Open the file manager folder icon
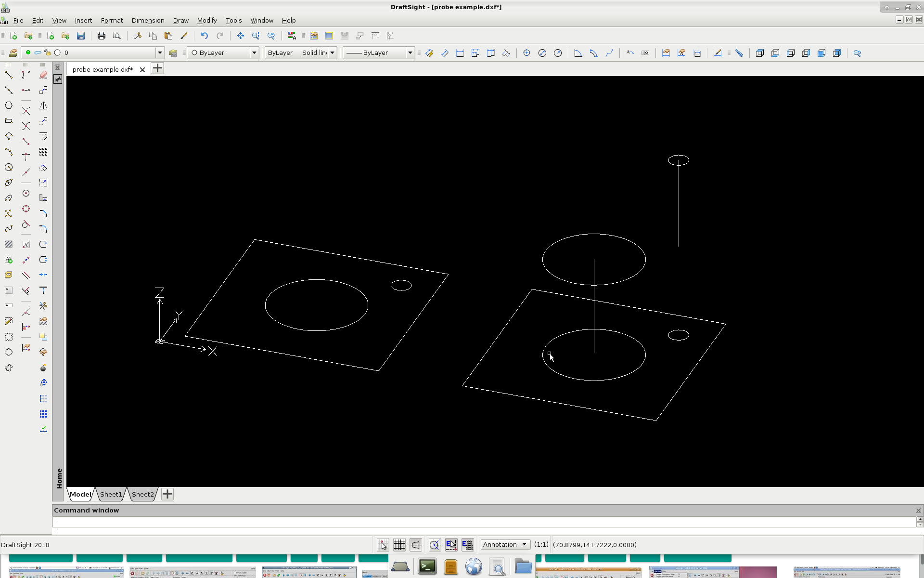924x578 pixels. click(x=523, y=566)
